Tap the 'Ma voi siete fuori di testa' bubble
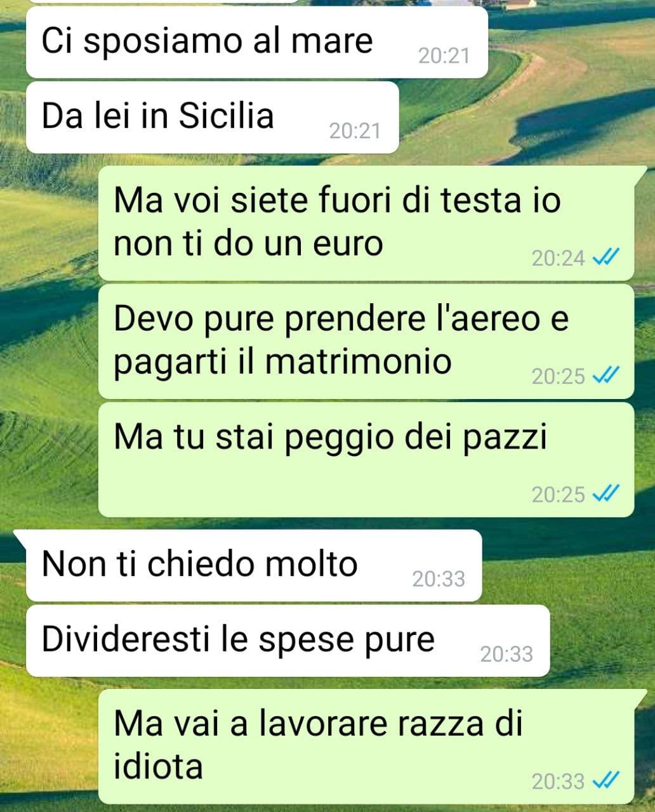This screenshot has width=655, height=812. click(366, 223)
